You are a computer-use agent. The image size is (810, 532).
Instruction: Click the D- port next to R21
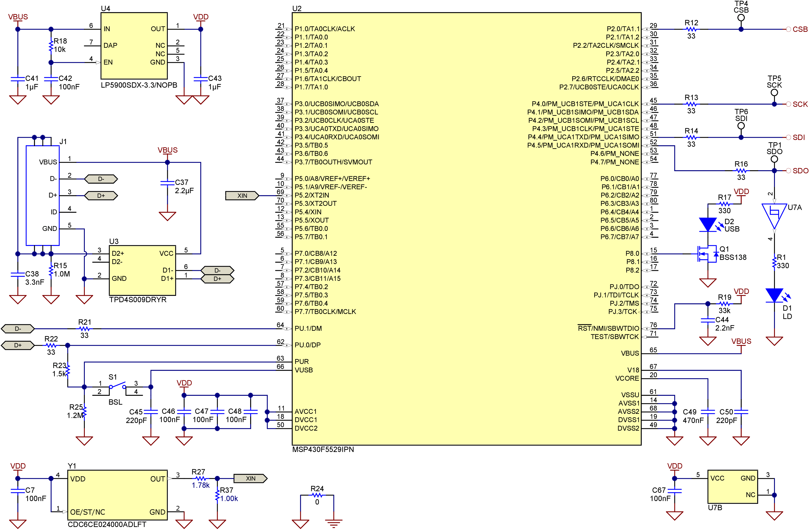point(18,329)
